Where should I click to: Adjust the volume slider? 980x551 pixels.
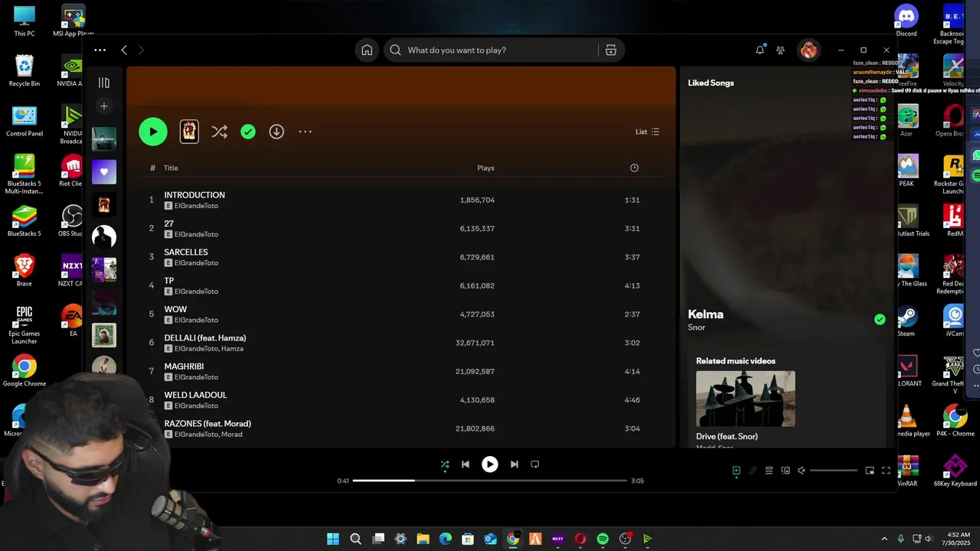(834, 471)
